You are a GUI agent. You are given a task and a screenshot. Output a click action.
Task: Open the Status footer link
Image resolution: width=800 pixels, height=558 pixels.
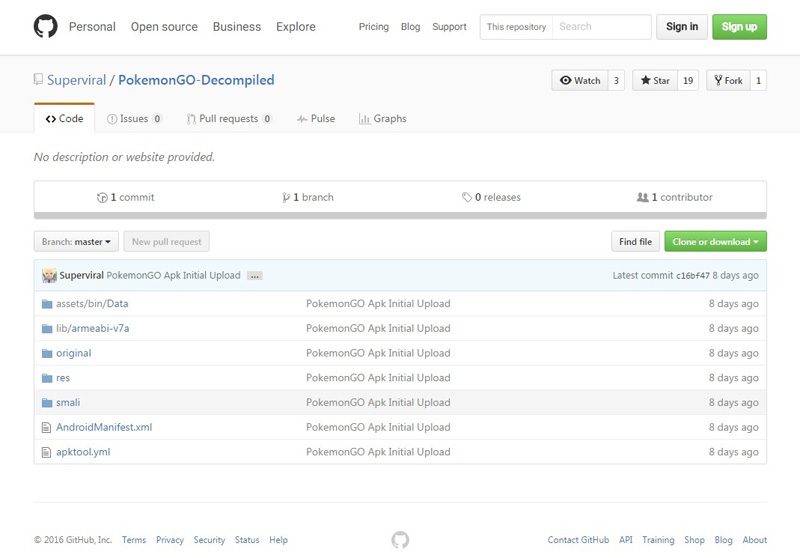pos(247,540)
